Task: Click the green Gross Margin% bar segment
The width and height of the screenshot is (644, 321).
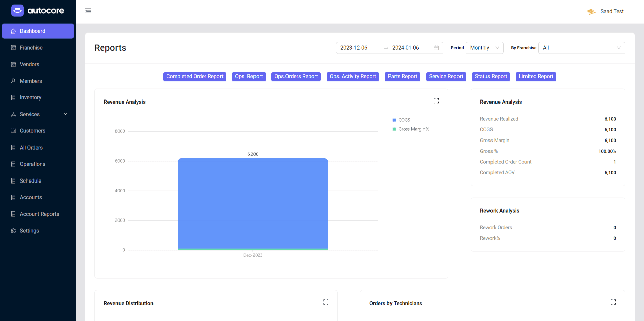Action: pyautogui.click(x=253, y=249)
